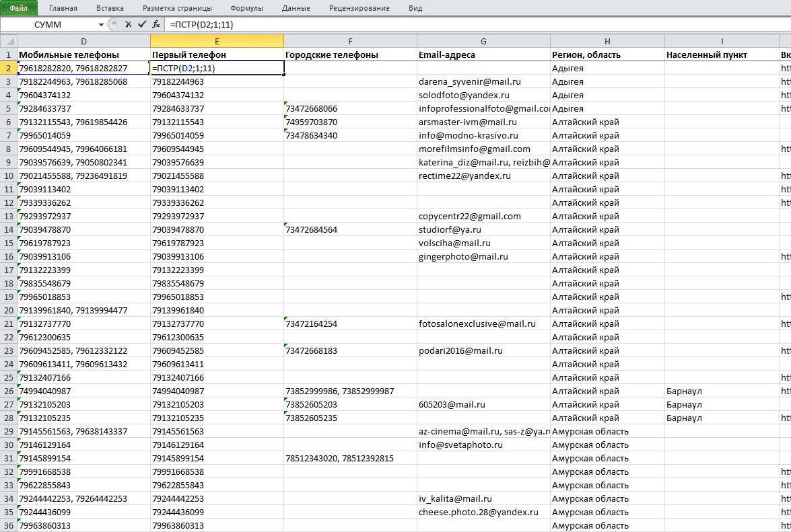Select cell with 79618282820, 79618282827
The height and width of the screenshot is (532, 791).
83,68
